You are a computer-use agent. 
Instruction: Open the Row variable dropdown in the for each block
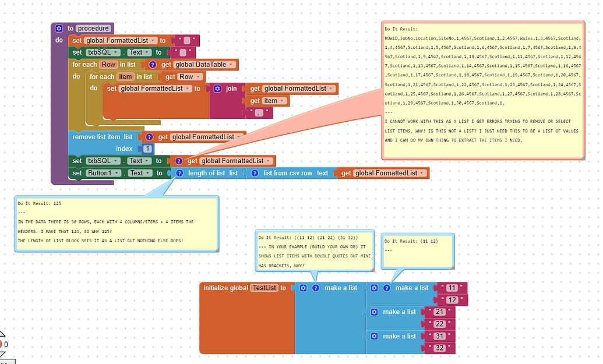[108, 64]
